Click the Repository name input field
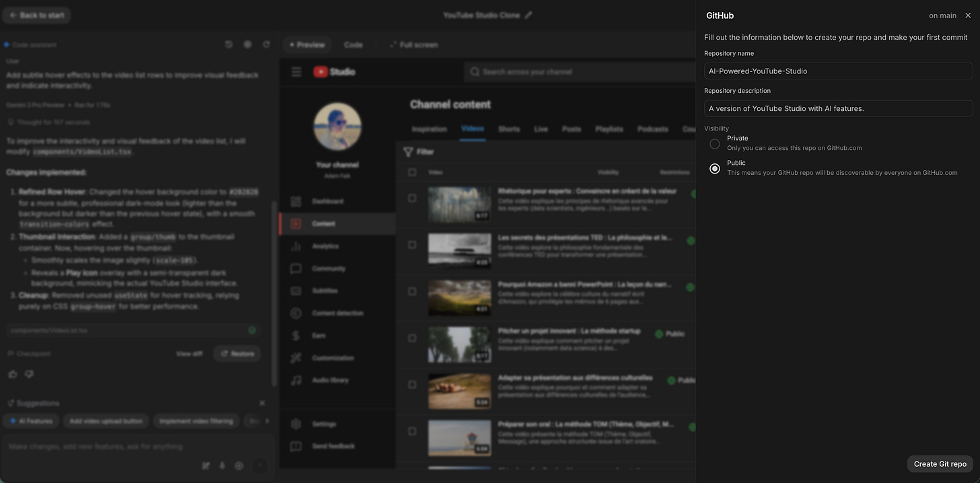The image size is (980, 483). (837, 71)
